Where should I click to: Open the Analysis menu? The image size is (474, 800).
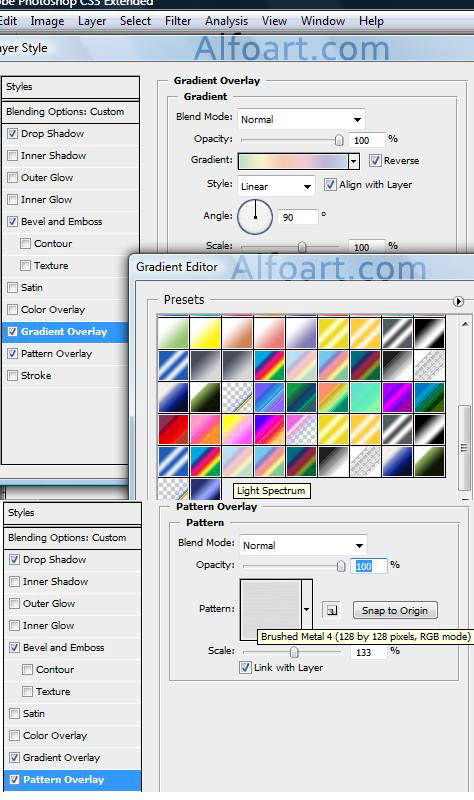tap(226, 21)
